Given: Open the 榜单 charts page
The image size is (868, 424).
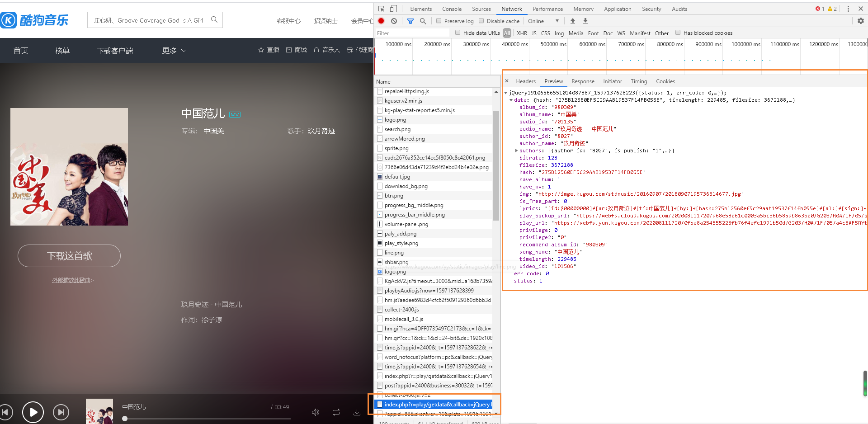Looking at the screenshot, I should tap(62, 51).
